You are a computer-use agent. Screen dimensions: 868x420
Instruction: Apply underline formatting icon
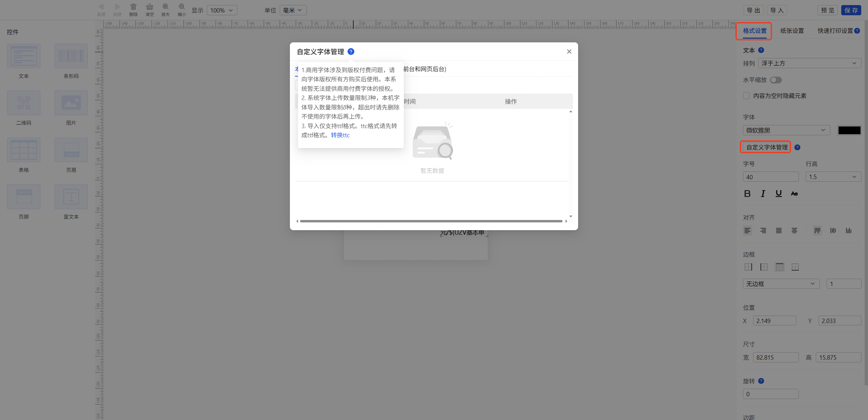(778, 193)
